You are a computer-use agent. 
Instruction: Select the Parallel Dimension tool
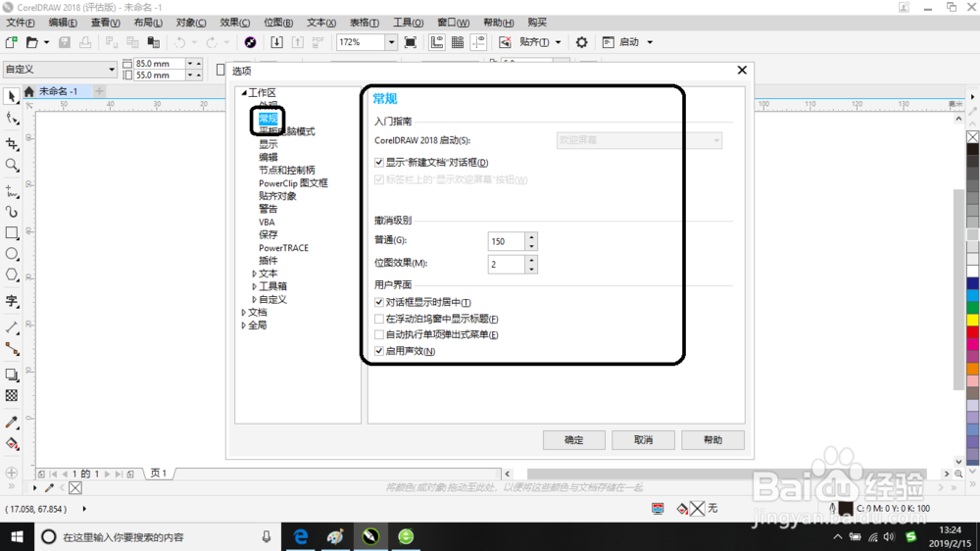(x=11, y=327)
